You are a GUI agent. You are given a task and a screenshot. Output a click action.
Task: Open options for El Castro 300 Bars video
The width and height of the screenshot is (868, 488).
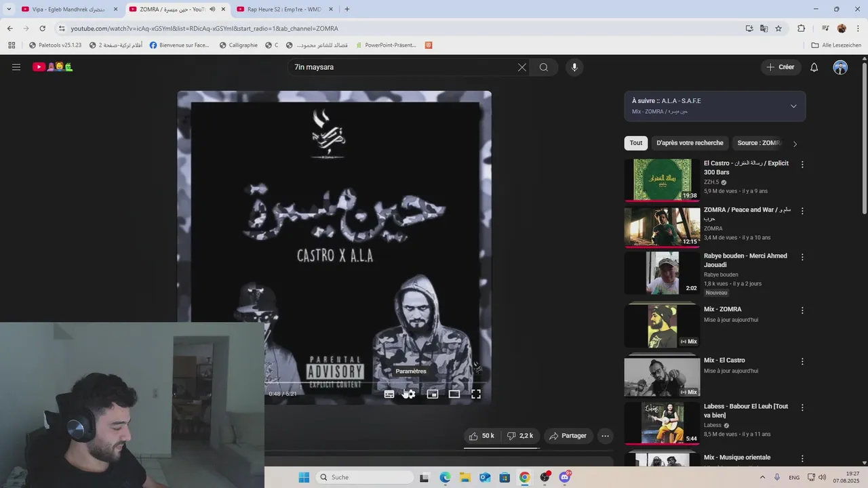click(x=802, y=165)
